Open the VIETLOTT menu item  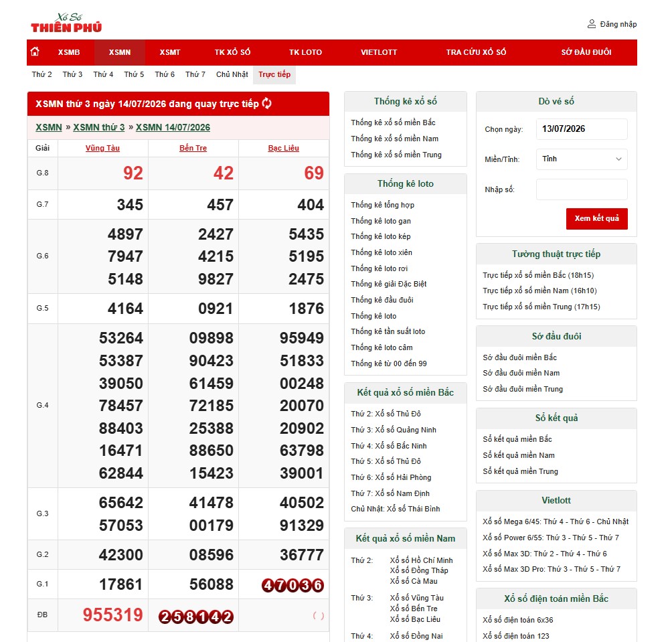coord(379,52)
